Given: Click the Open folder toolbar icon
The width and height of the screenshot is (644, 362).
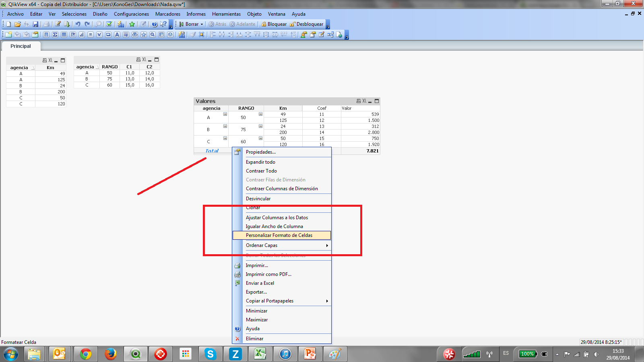Looking at the screenshot, I should (18, 24).
